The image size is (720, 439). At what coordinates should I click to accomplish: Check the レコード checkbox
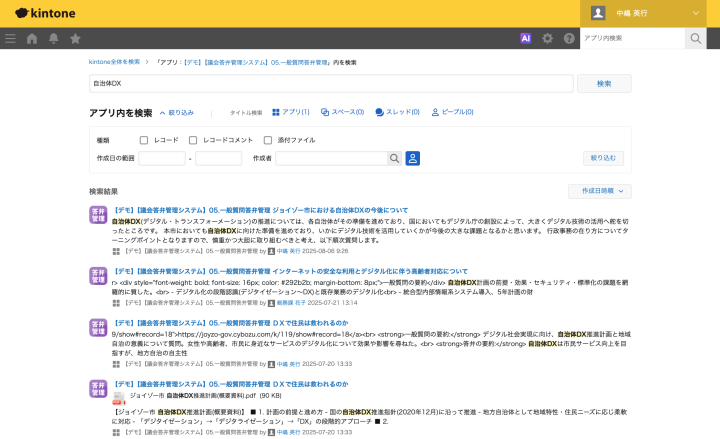tap(144, 140)
